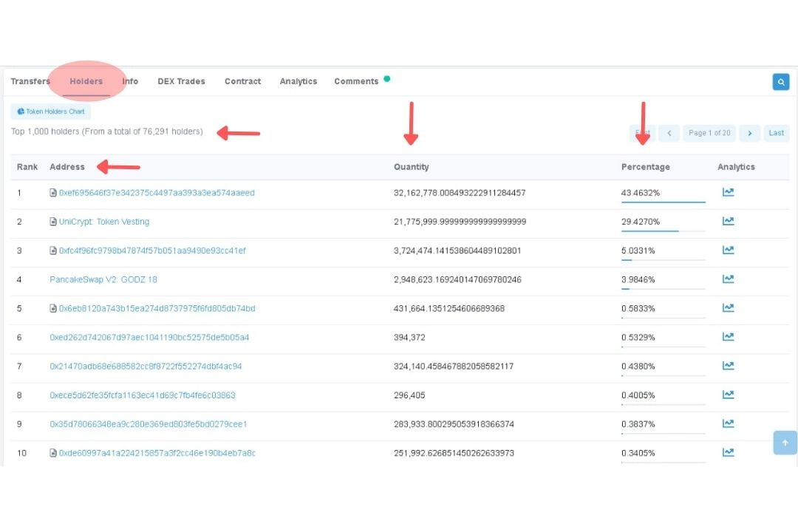Select percentage value 0.5833%
This screenshot has height=532, width=798.
tap(638, 309)
